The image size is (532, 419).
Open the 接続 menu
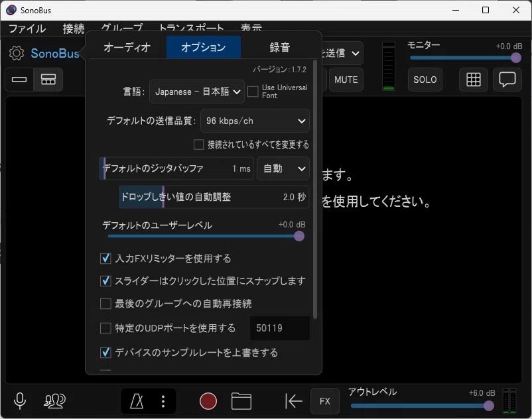[74, 29]
